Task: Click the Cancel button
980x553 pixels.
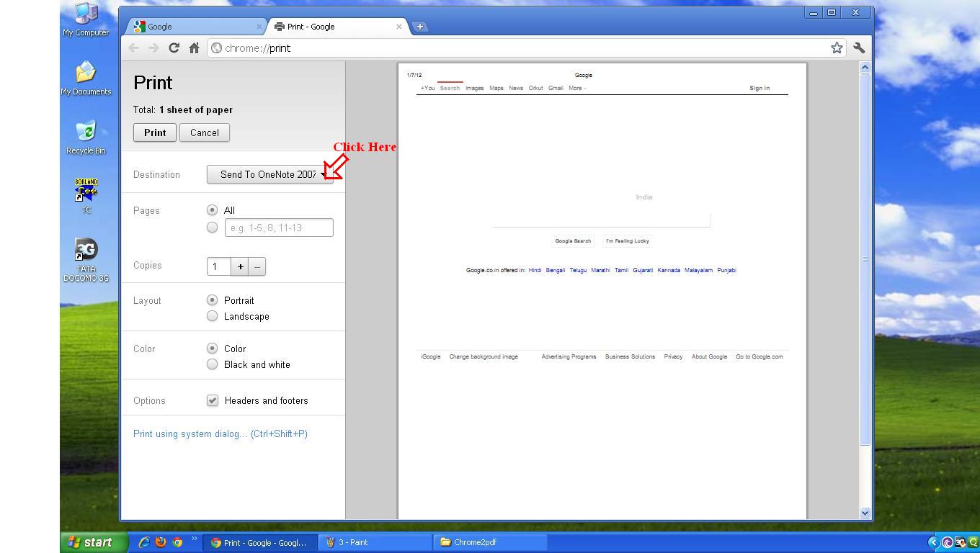Action: click(x=205, y=132)
